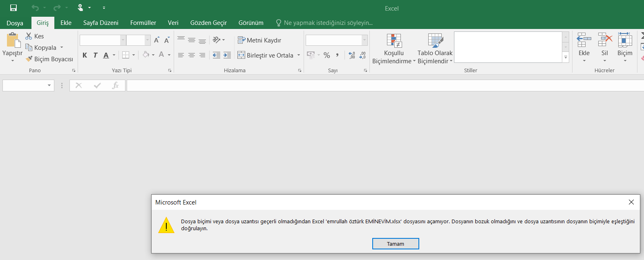The image size is (644, 260).
Task: Click the Redo arrow icon
Action: pos(57,8)
